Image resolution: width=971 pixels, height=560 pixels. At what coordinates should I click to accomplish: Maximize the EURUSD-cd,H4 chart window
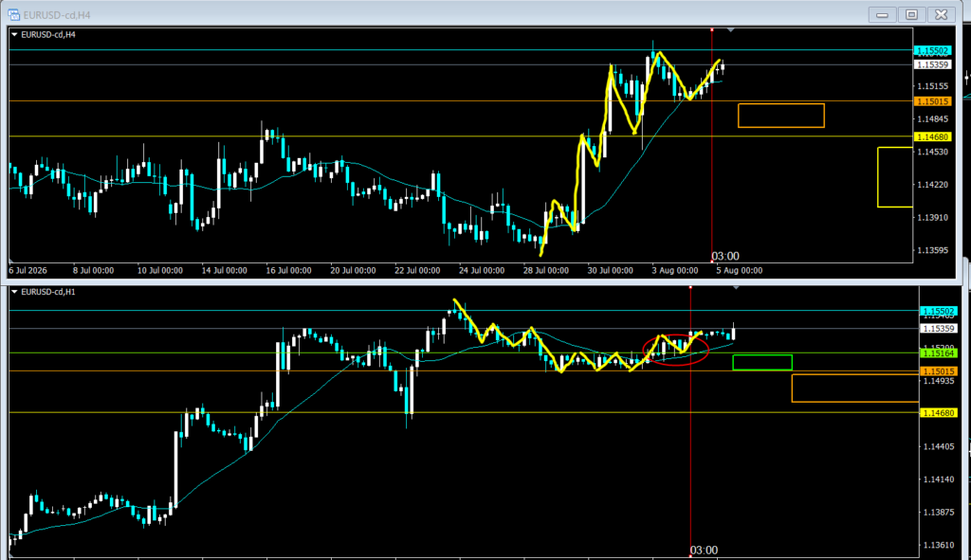point(911,14)
